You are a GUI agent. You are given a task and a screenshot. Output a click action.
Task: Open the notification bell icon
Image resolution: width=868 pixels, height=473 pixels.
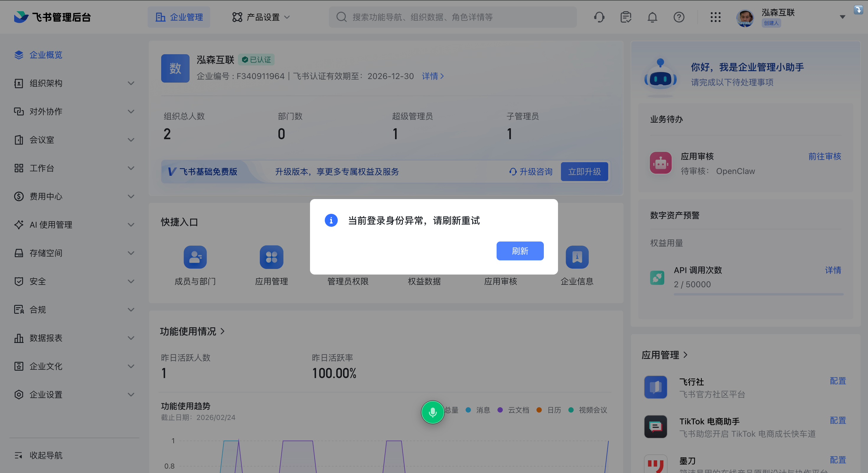(x=652, y=17)
